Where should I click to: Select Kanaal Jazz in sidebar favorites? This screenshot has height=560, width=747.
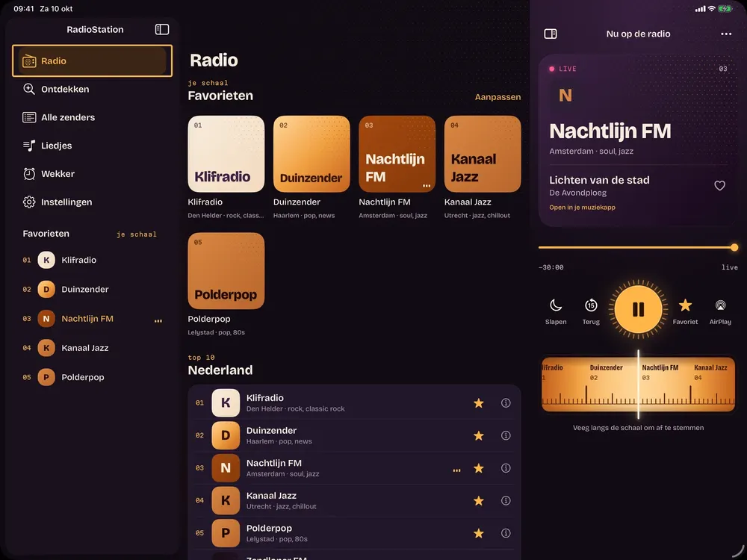coord(92,348)
